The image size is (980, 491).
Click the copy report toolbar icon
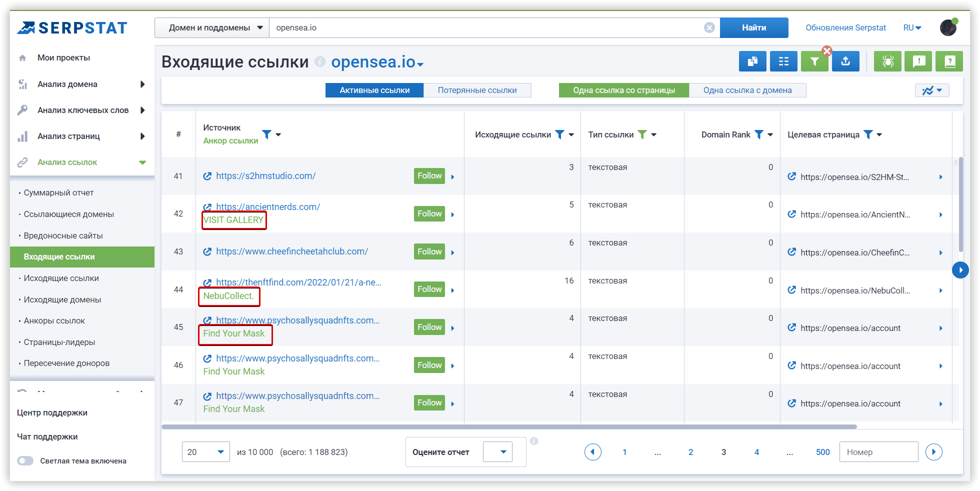coord(752,61)
